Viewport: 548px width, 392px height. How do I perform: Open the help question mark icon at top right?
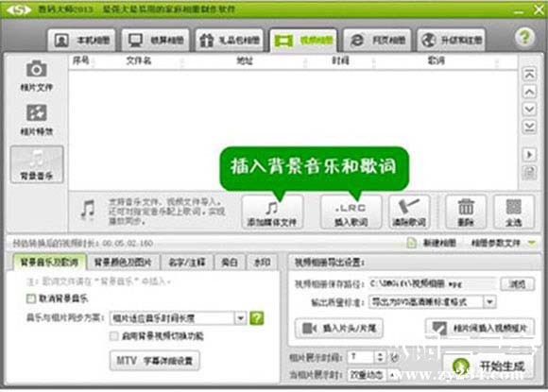tap(524, 37)
